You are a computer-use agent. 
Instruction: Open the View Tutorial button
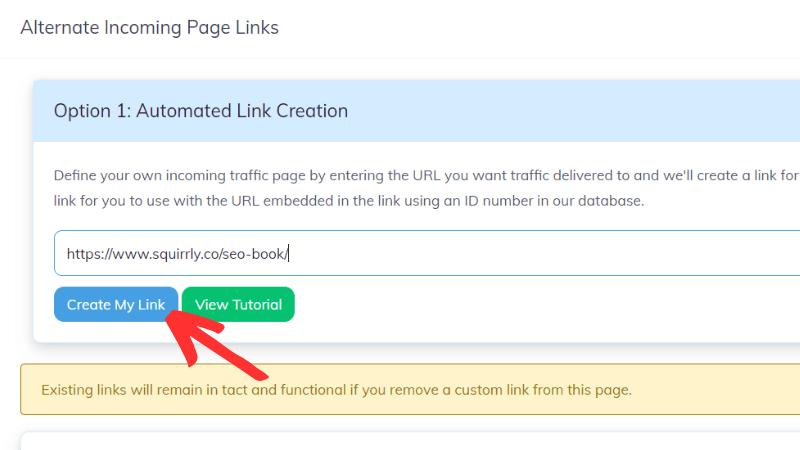[238, 305]
